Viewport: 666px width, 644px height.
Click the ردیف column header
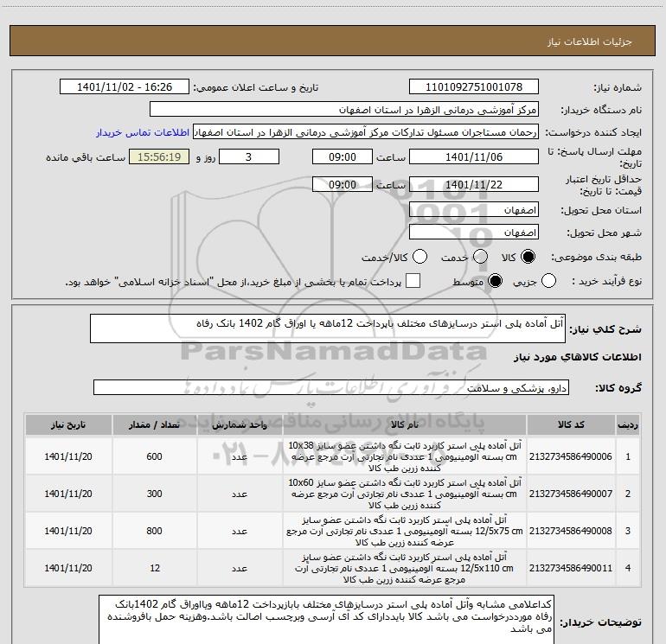(x=628, y=425)
